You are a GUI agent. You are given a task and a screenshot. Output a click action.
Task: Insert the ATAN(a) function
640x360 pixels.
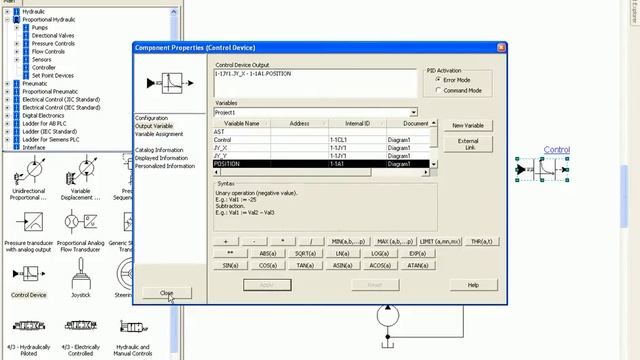[x=418, y=265]
